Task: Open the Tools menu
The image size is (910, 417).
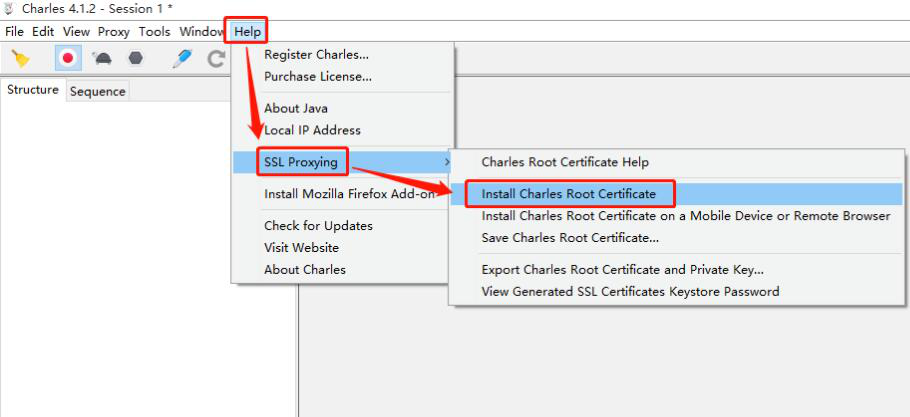Action: 155,32
